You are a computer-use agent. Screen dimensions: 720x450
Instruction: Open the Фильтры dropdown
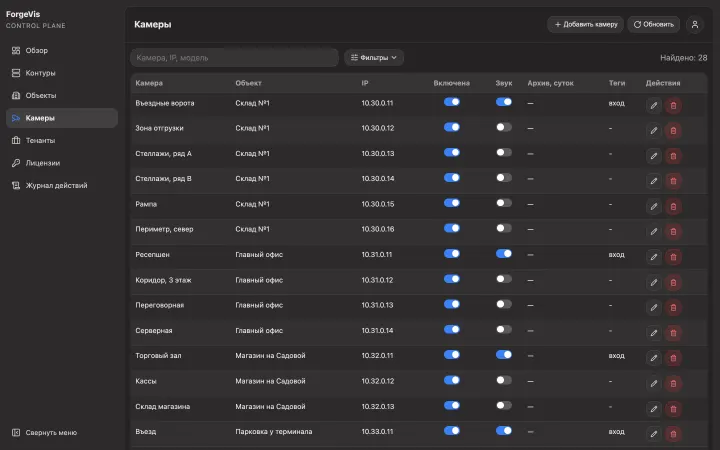click(x=374, y=57)
